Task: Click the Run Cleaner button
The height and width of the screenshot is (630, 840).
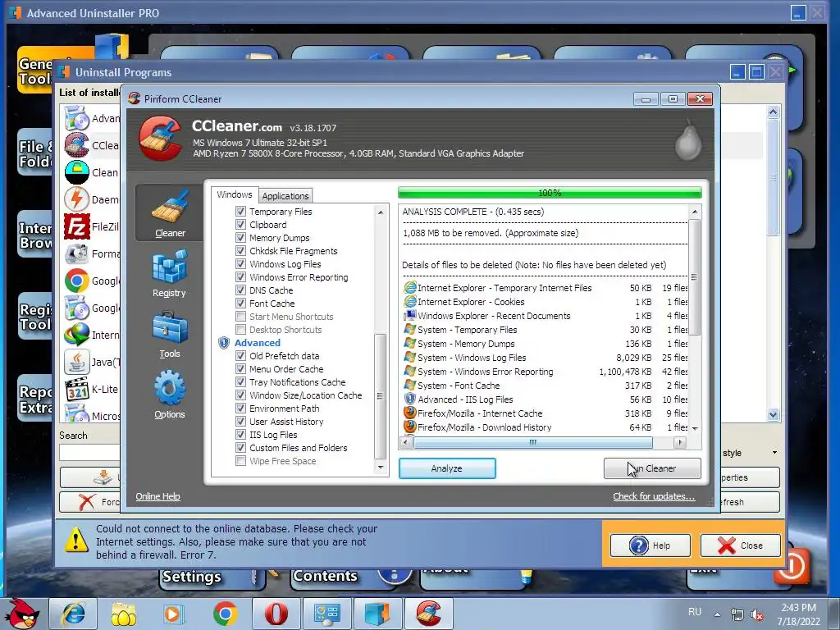Action: [652, 468]
